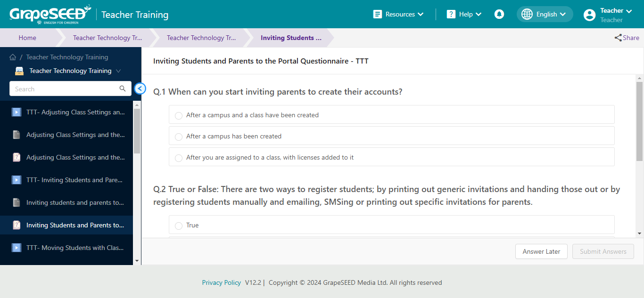Click the Help question mark icon

click(451, 14)
